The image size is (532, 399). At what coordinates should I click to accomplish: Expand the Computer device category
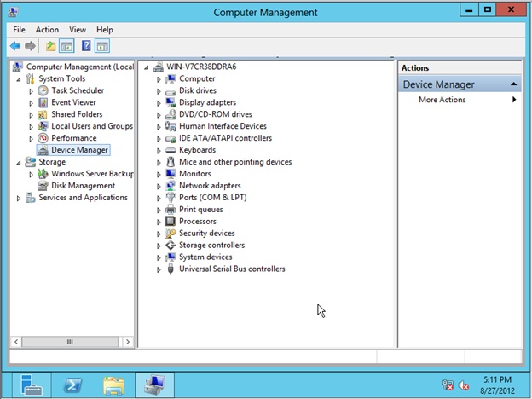click(159, 79)
